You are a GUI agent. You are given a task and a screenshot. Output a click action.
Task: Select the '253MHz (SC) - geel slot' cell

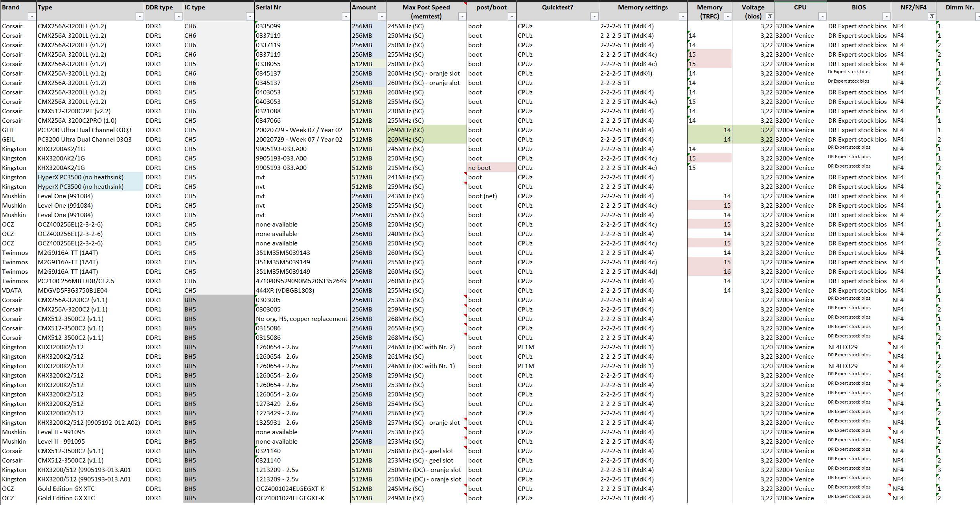(427, 460)
